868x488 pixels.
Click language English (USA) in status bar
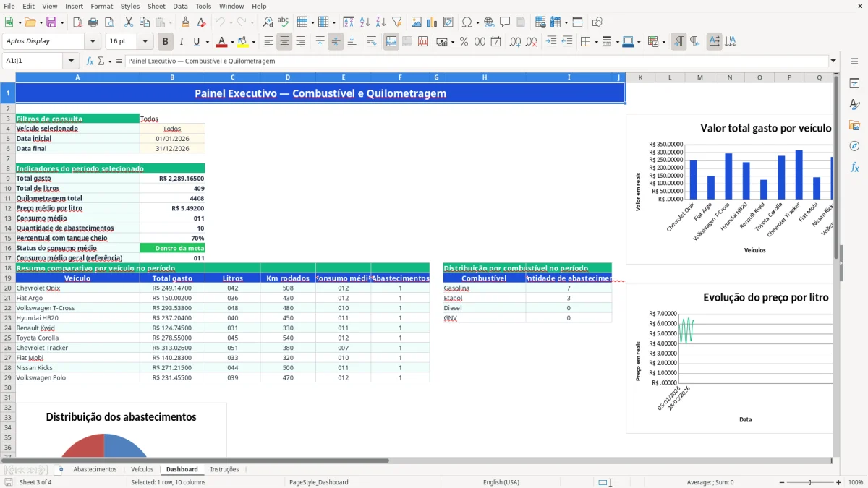tap(501, 482)
